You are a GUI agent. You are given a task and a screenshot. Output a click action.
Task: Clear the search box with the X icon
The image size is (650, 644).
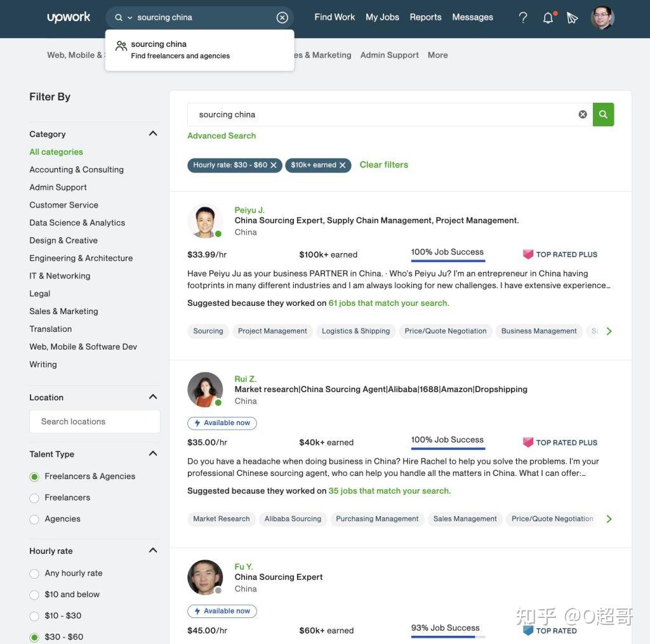pos(582,114)
